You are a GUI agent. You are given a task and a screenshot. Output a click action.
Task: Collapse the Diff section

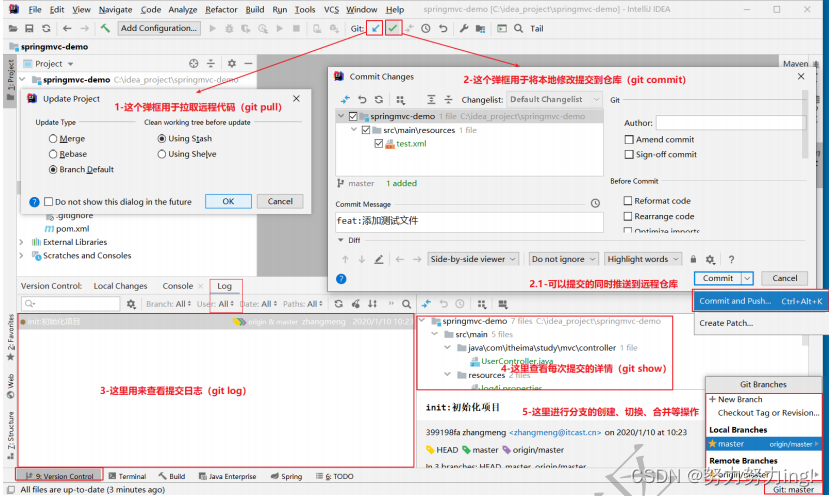341,240
